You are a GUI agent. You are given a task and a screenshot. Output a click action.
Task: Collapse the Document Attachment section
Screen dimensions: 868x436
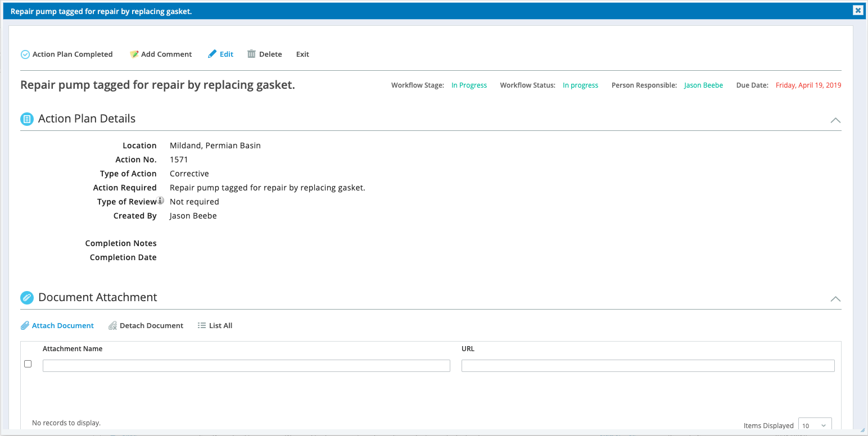pyautogui.click(x=835, y=299)
